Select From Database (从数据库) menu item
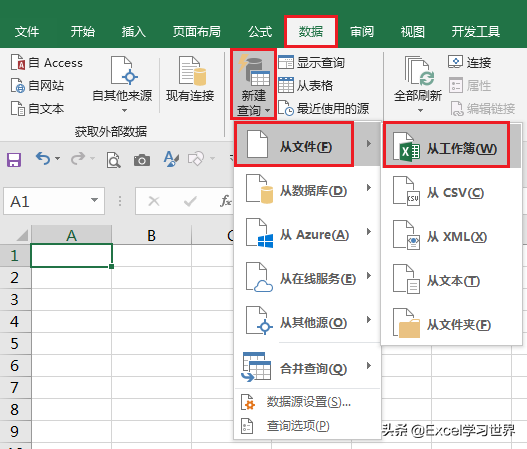 [307, 190]
